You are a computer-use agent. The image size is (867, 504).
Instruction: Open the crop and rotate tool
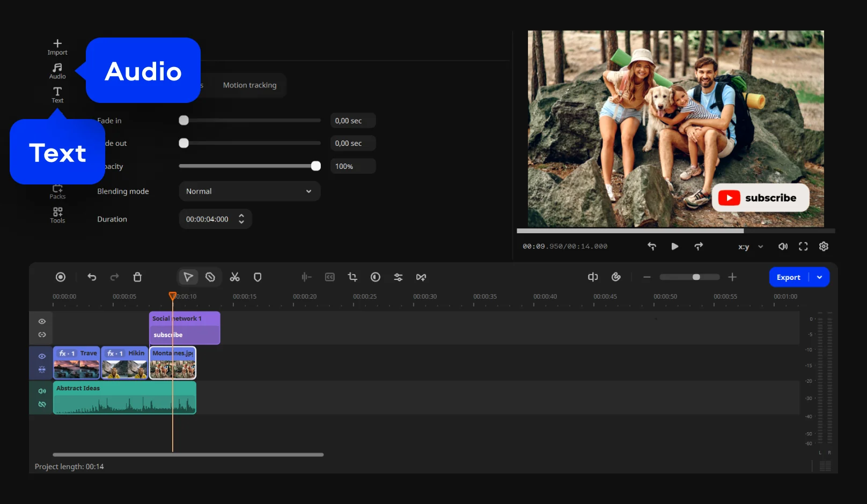[x=352, y=277]
